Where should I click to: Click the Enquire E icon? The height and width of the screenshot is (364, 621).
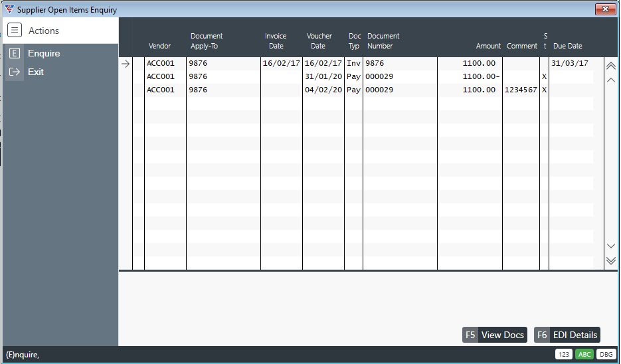(x=15, y=53)
